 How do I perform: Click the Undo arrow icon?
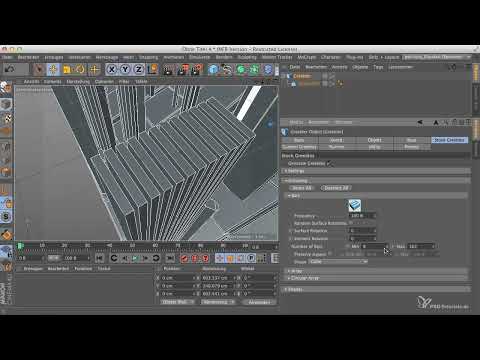pos(10,69)
